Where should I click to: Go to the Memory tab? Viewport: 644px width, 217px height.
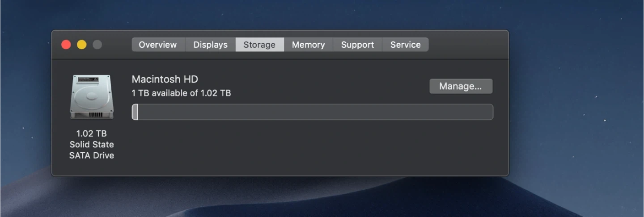308,45
